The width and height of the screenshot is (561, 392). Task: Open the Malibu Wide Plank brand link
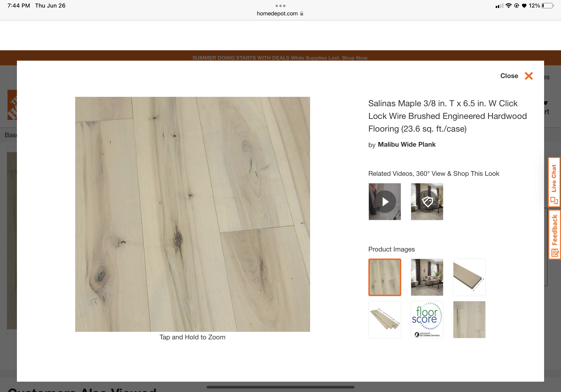pos(407,145)
